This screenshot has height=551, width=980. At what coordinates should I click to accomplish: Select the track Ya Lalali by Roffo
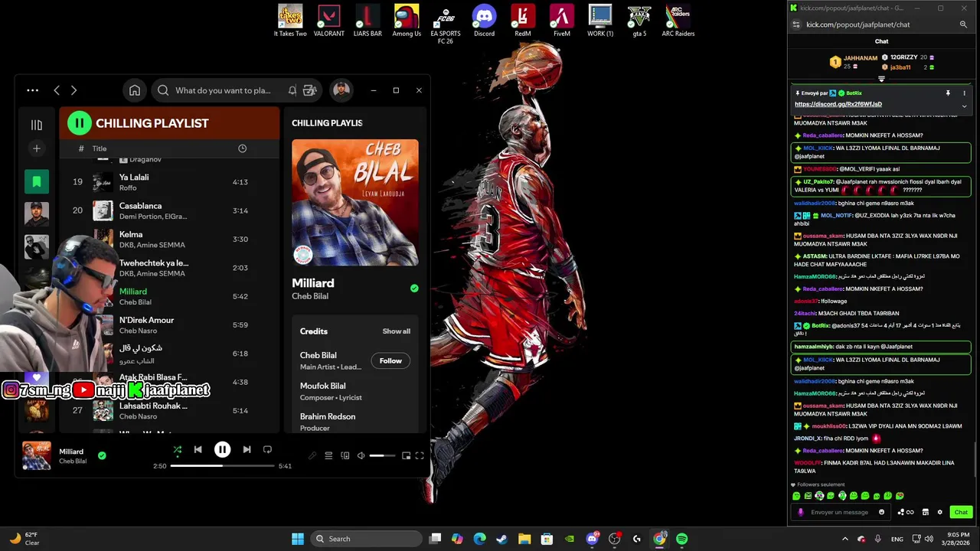point(169,182)
